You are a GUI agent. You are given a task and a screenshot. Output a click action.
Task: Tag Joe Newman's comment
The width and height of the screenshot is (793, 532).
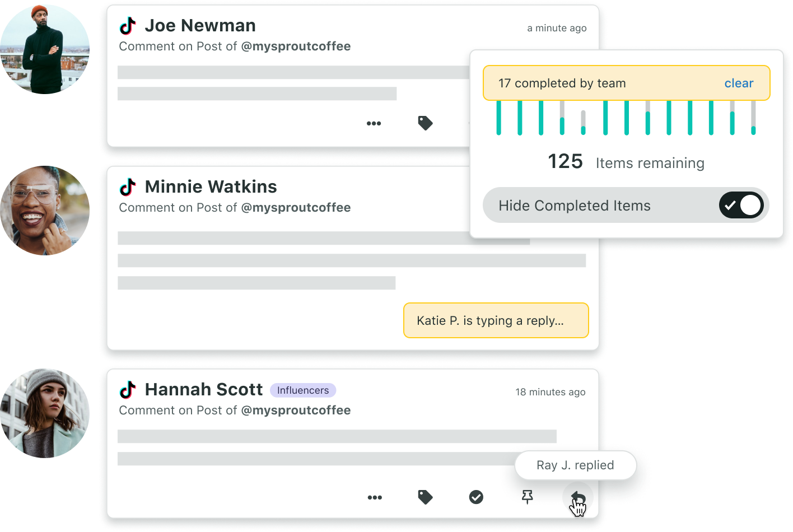pos(425,123)
